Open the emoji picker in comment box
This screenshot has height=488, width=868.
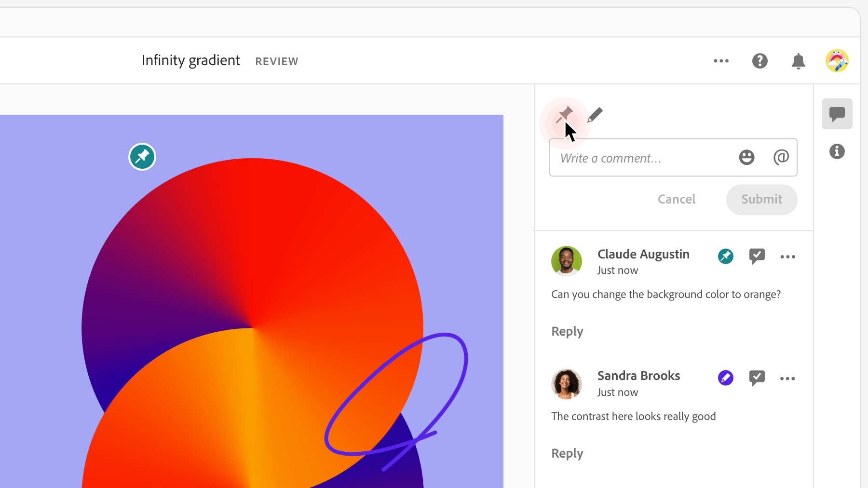(746, 157)
